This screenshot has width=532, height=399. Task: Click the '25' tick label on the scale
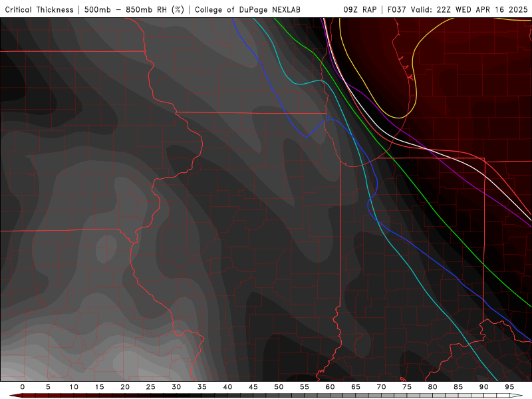point(151,387)
